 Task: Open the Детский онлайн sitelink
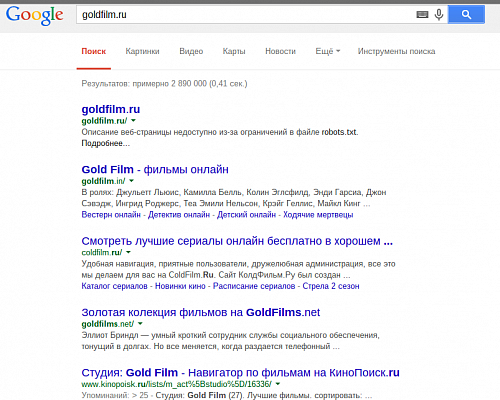click(246, 215)
